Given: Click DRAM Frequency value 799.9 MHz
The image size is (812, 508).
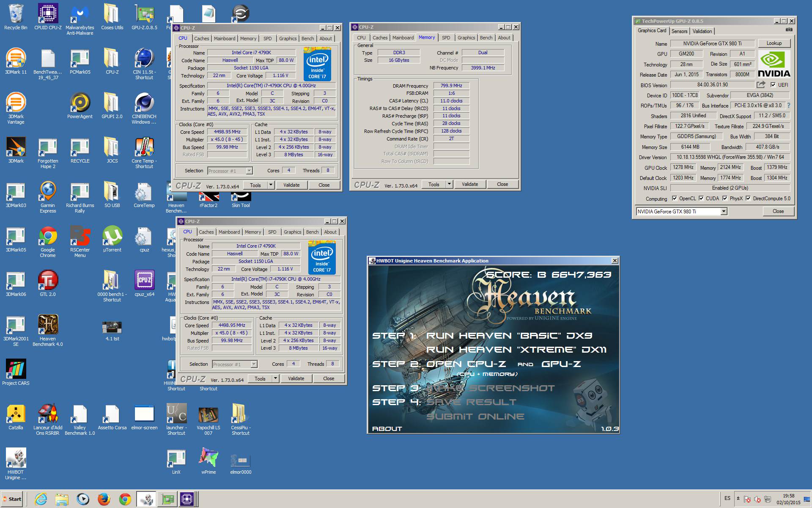Looking at the screenshot, I should 451,86.
